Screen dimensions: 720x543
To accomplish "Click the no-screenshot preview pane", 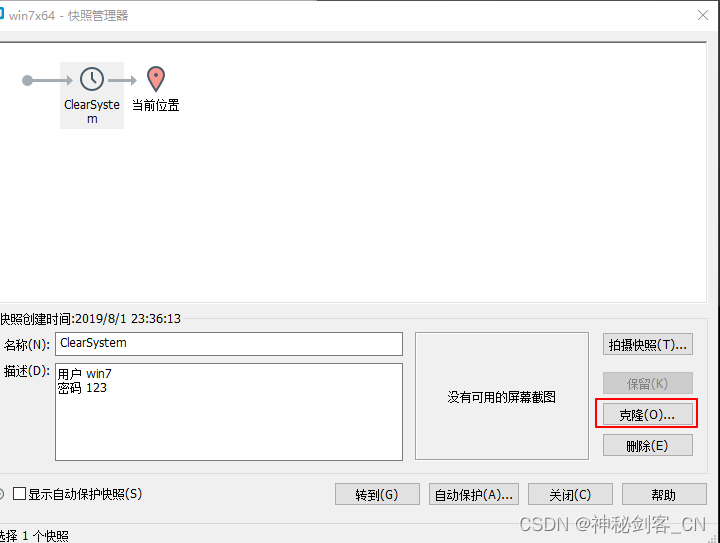I will [x=501, y=396].
